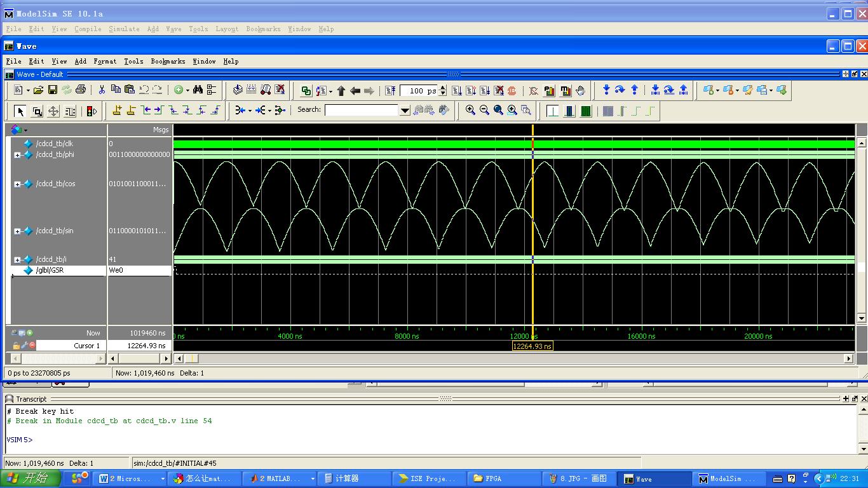This screenshot has width=868, height=488.
Task: Delete the active cursor with the yellow minus icon
Action: click(x=131, y=111)
